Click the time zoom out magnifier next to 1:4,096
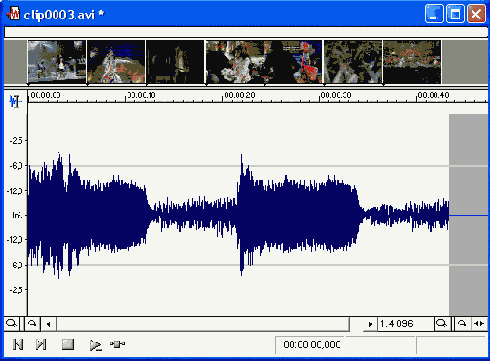This screenshot has width=490, height=361. coord(442,324)
